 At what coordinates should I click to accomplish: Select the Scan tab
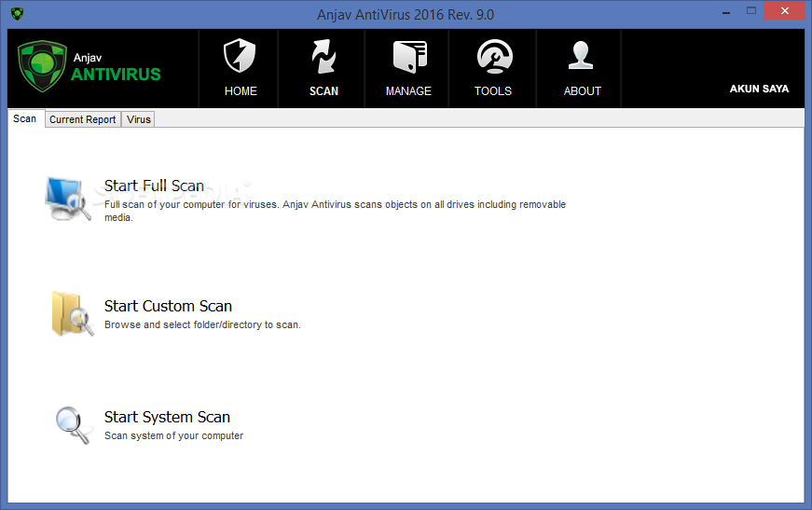point(25,118)
